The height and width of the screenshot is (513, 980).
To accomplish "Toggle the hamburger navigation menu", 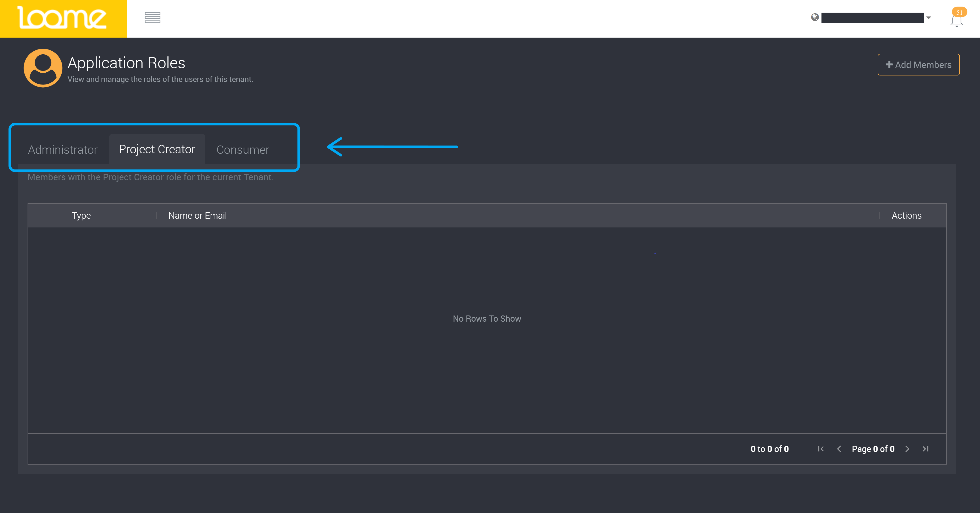I will click(x=153, y=18).
